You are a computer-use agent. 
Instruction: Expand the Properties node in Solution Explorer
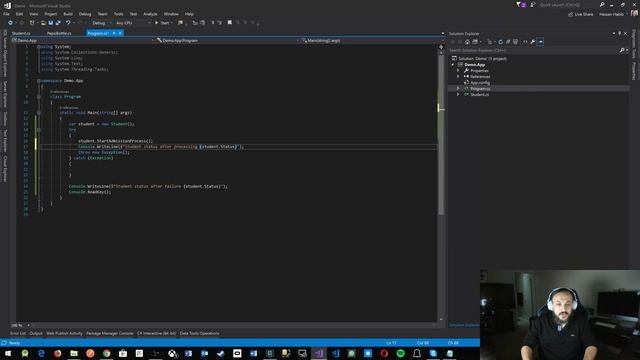[x=458, y=71]
